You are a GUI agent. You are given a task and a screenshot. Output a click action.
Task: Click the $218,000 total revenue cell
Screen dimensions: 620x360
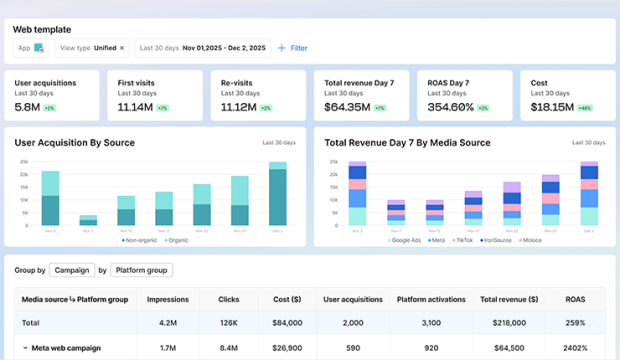tap(509, 323)
